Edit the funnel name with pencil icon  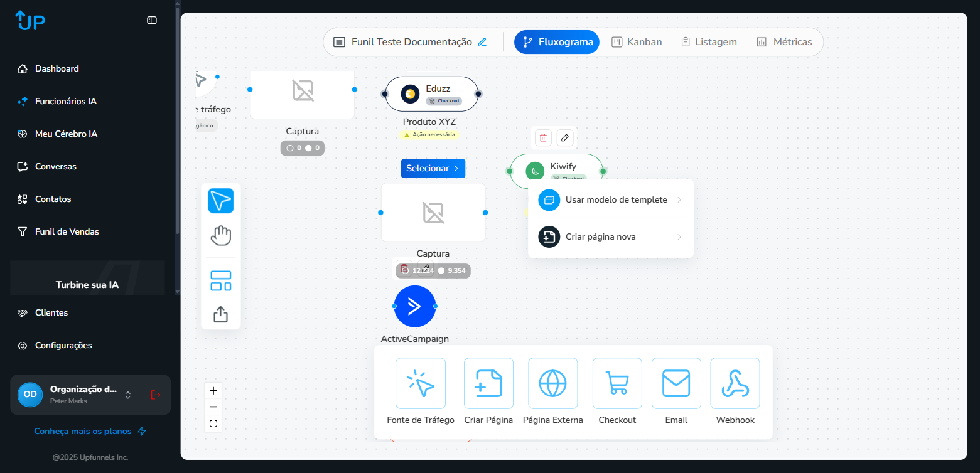tap(482, 42)
